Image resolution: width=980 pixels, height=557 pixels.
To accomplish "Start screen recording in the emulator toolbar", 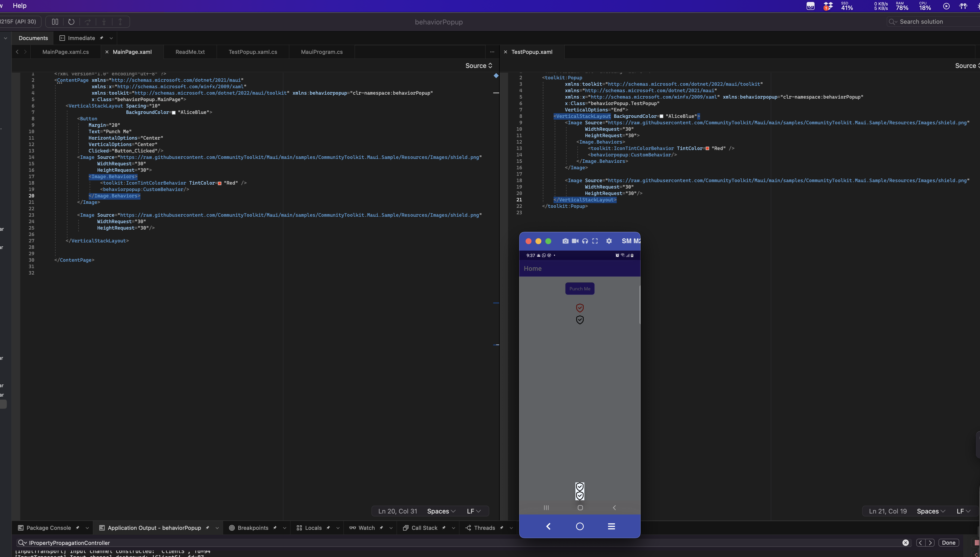I will [x=575, y=241].
